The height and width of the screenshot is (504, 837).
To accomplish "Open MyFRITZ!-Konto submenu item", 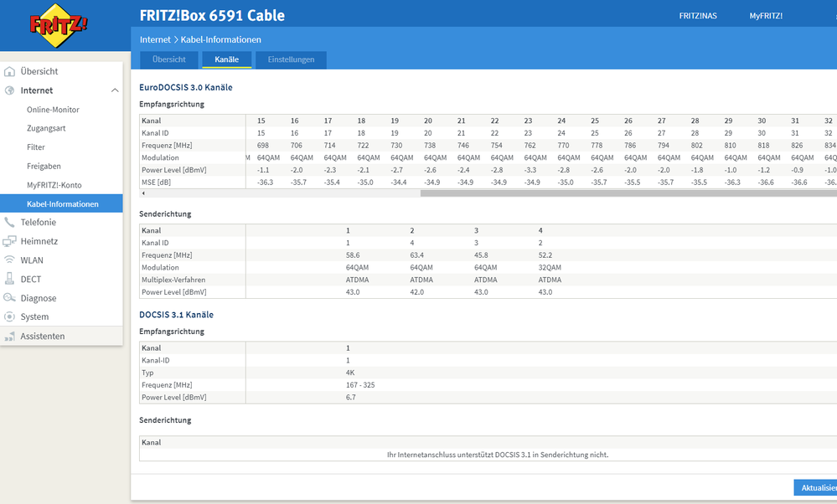I will point(54,185).
